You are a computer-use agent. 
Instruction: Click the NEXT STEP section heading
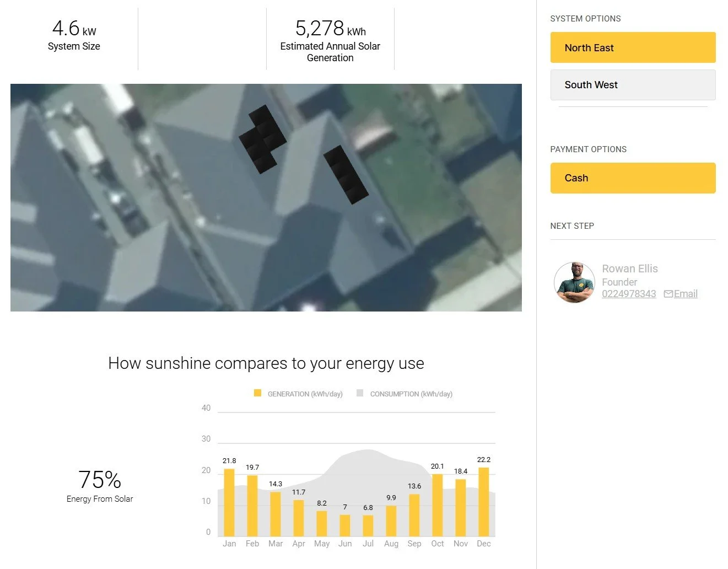pos(572,226)
